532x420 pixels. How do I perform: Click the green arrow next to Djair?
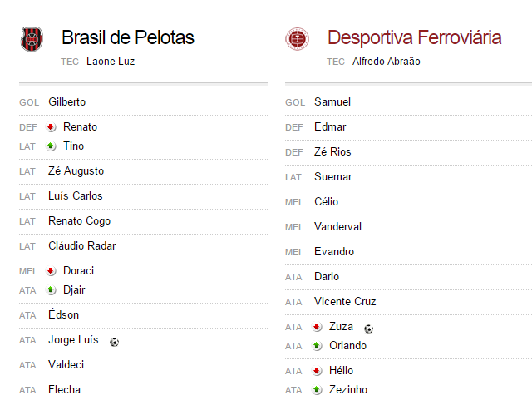click(51, 290)
